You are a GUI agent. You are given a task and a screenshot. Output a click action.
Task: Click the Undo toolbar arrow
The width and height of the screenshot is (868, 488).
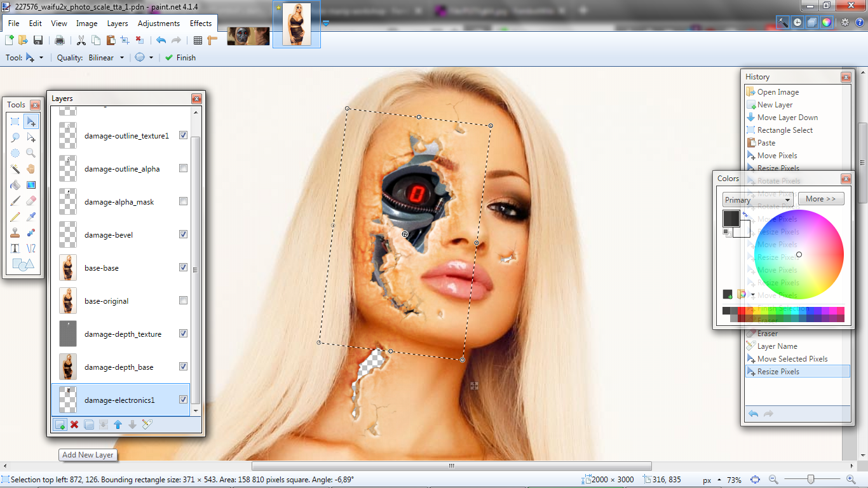(x=161, y=40)
